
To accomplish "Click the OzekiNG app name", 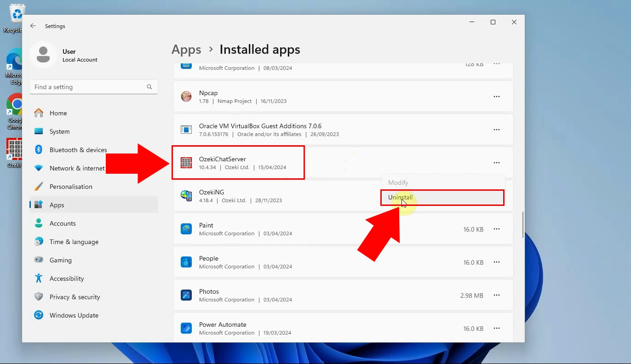I will (x=212, y=192).
